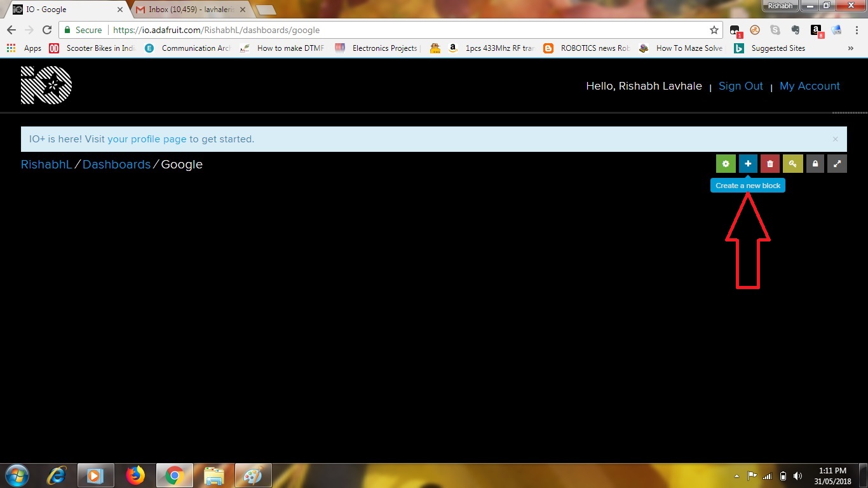Screen dimensions: 868x488
Task: Expand dashboard to fullscreen using arrows icon
Action: point(837,164)
